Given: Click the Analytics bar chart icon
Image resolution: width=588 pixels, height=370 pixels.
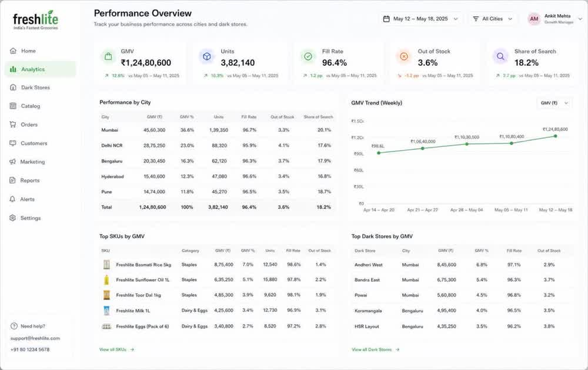Looking at the screenshot, I should tap(13, 69).
